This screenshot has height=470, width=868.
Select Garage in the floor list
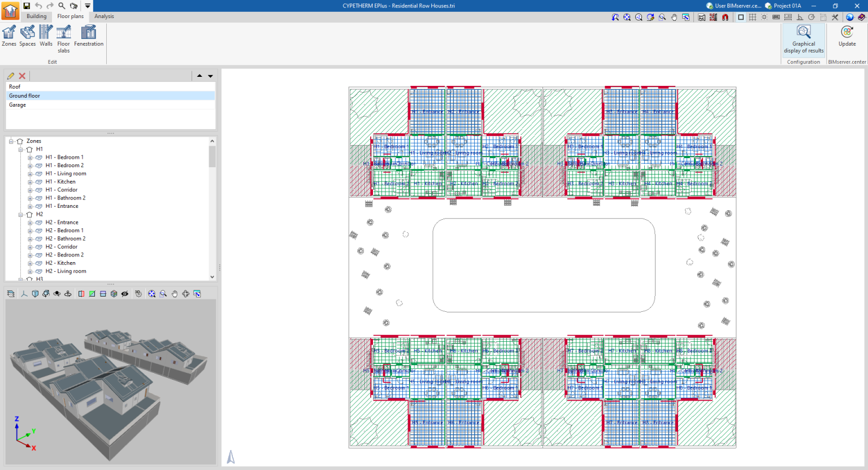(x=110, y=105)
